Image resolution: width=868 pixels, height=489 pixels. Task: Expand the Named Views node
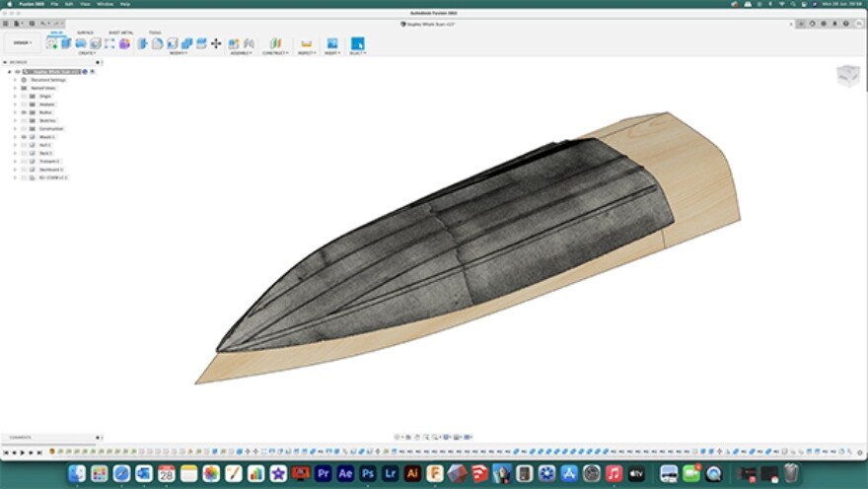coord(15,88)
